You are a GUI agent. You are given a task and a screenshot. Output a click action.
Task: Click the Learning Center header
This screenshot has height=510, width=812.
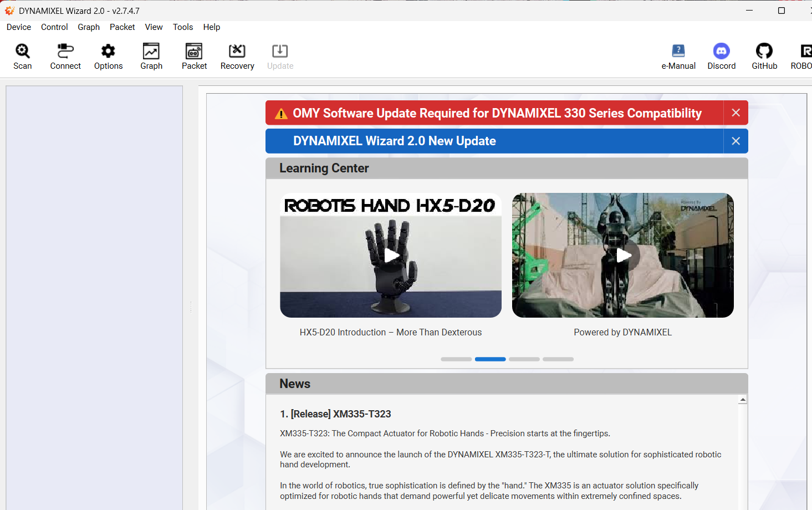click(x=507, y=169)
